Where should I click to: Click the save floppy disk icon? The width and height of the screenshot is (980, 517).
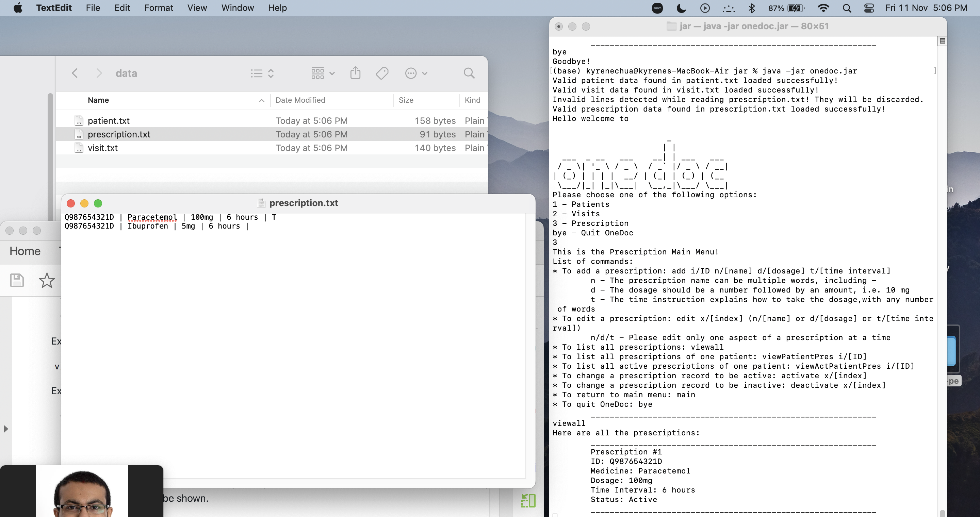(17, 281)
